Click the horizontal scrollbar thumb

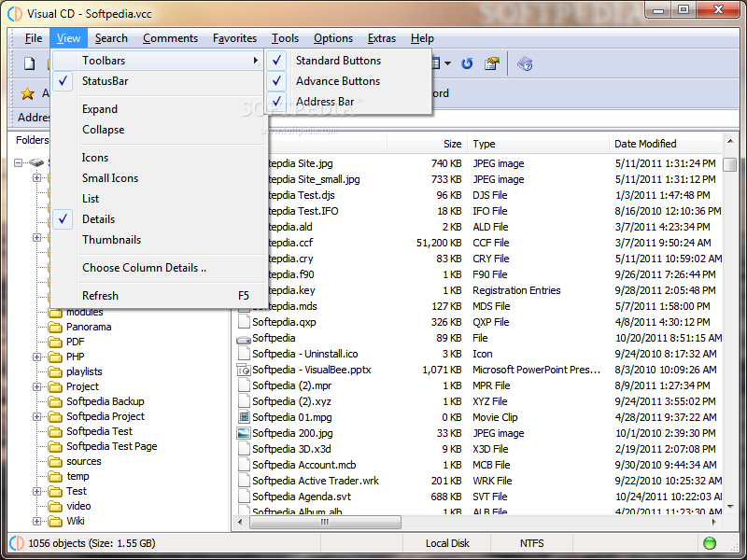tap(325, 522)
